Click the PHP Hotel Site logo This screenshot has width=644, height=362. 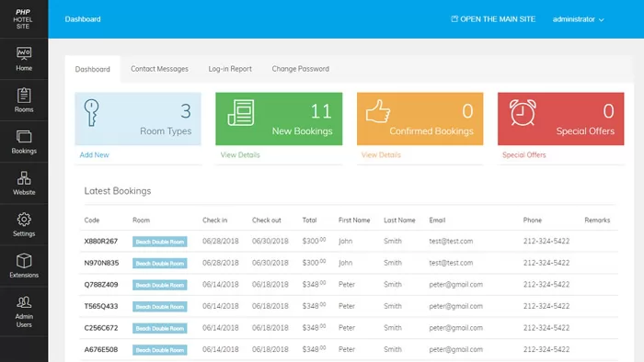(23, 19)
